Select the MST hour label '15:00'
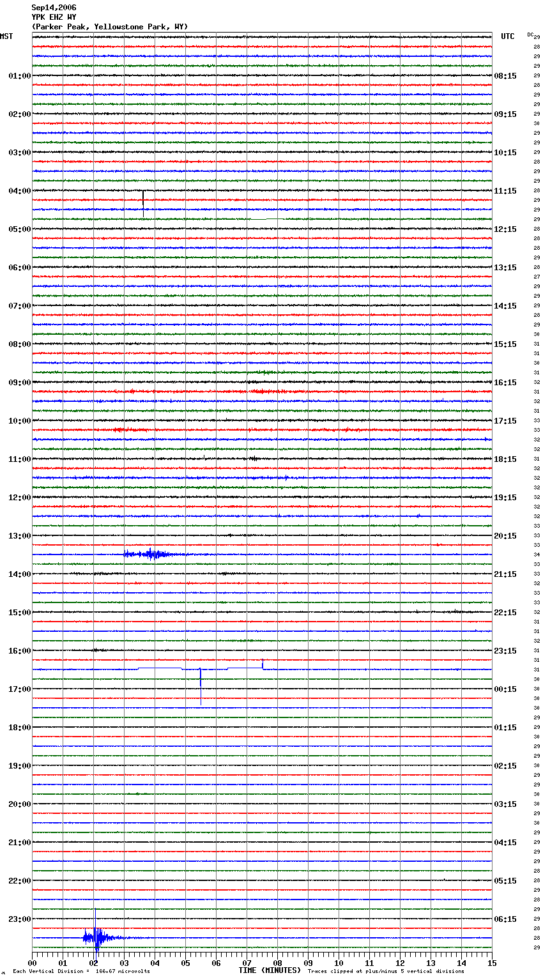 [20, 613]
